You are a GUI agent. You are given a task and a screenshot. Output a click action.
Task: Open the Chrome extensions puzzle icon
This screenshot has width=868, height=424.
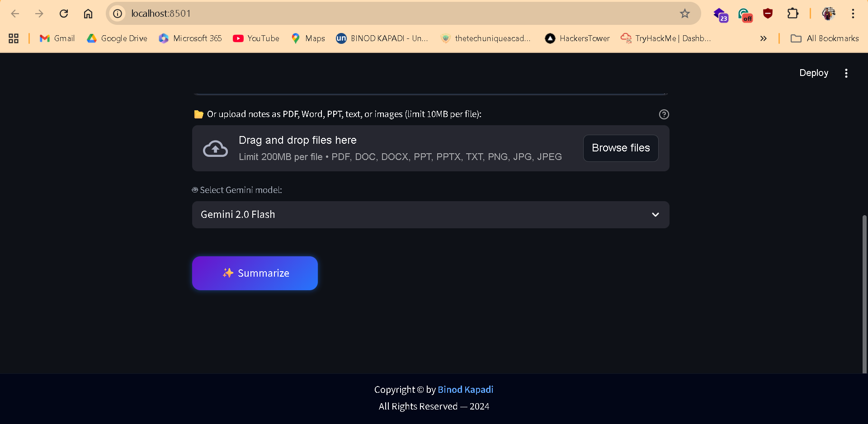tap(793, 14)
